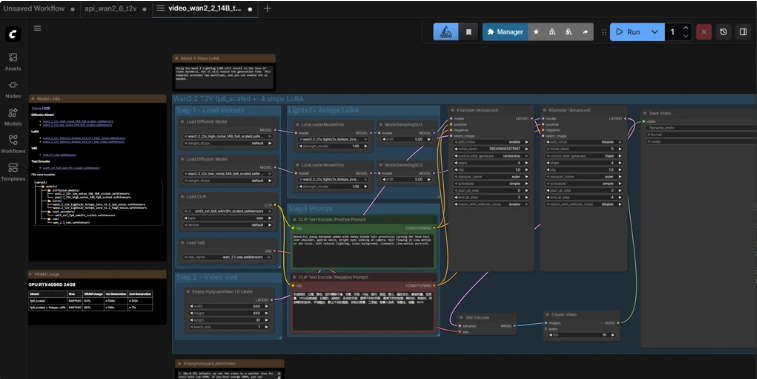This screenshot has width=757, height=379.
Task: Open the format dropdown in Save Video
Action: coord(701,135)
